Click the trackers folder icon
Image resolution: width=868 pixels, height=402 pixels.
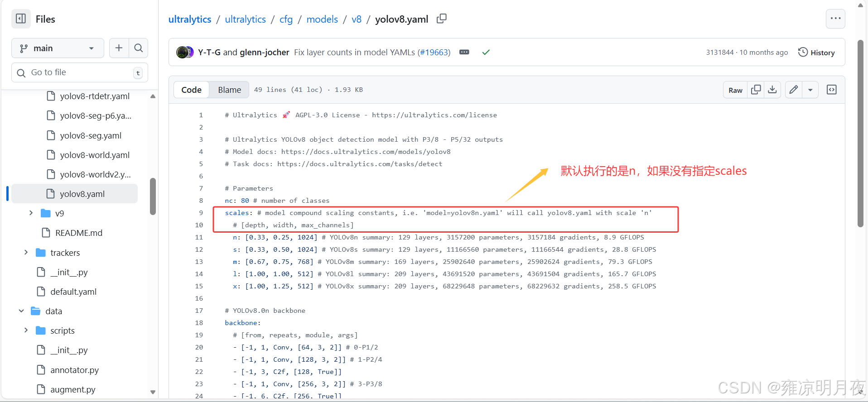click(x=41, y=253)
